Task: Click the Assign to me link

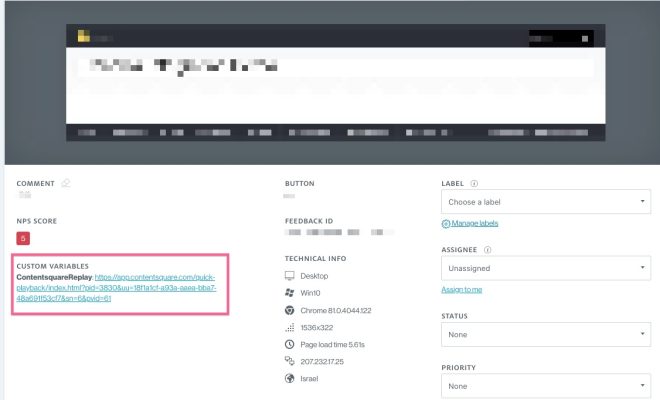Action: click(x=462, y=290)
